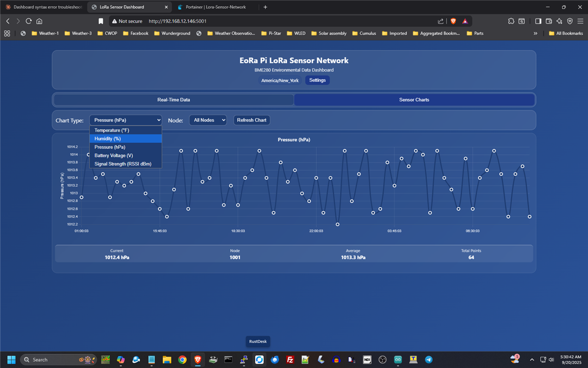Choose Temperature (°F) in the dropdown list

(x=126, y=130)
